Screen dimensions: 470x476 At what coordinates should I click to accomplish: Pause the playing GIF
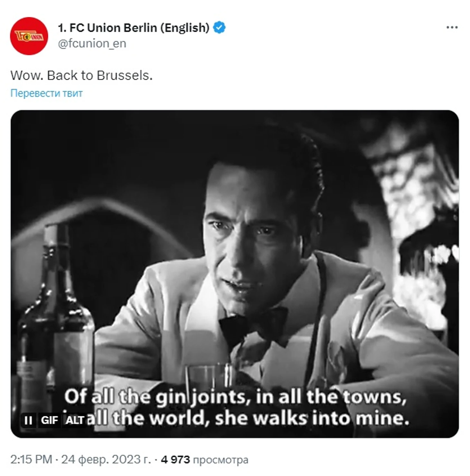click(28, 420)
